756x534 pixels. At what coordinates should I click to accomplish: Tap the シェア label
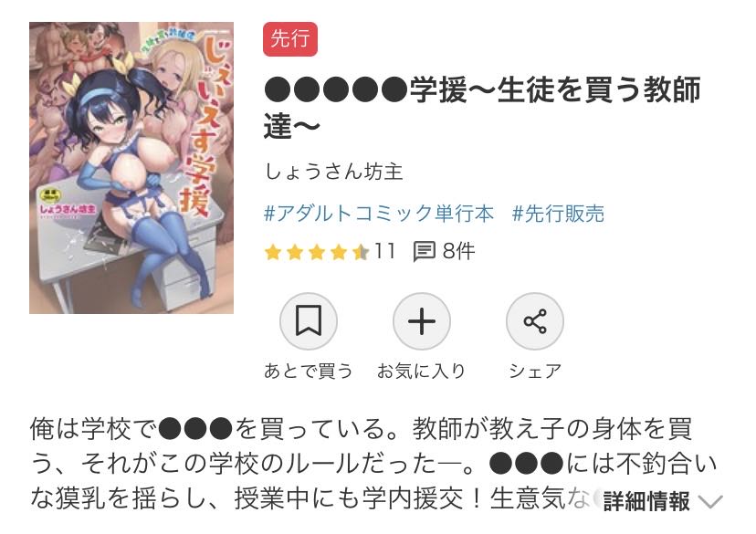[x=535, y=372]
